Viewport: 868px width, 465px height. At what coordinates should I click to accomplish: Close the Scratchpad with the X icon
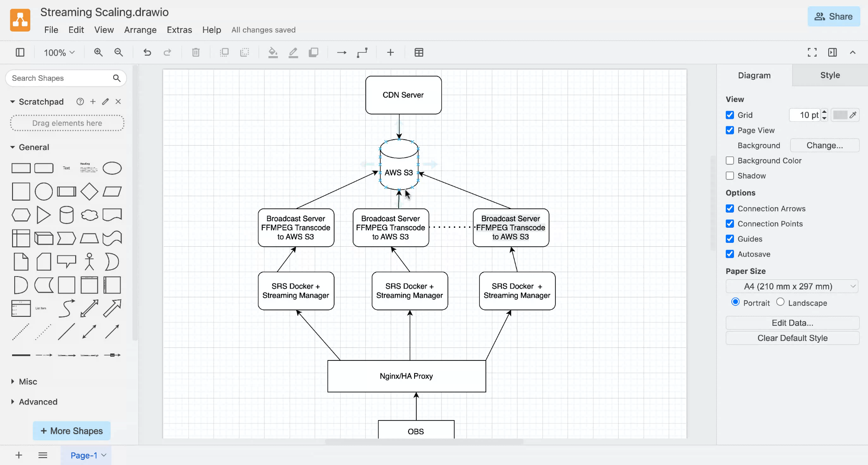pos(118,102)
